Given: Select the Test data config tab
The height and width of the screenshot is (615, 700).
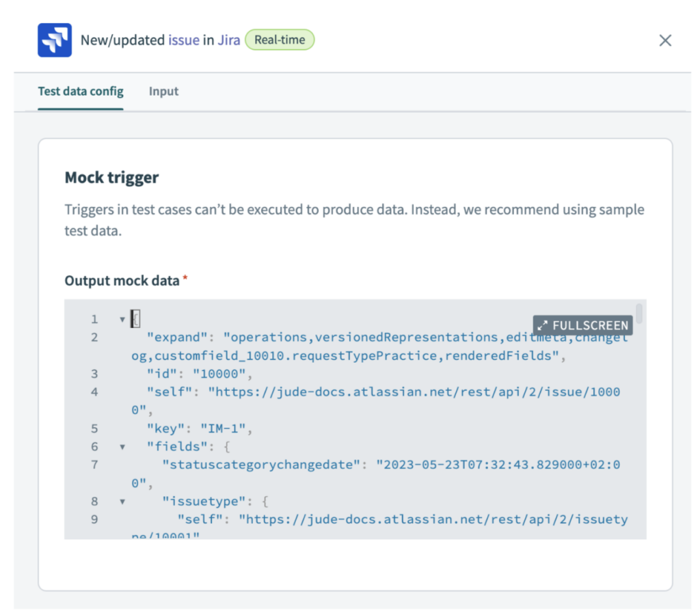Looking at the screenshot, I should tap(80, 91).
